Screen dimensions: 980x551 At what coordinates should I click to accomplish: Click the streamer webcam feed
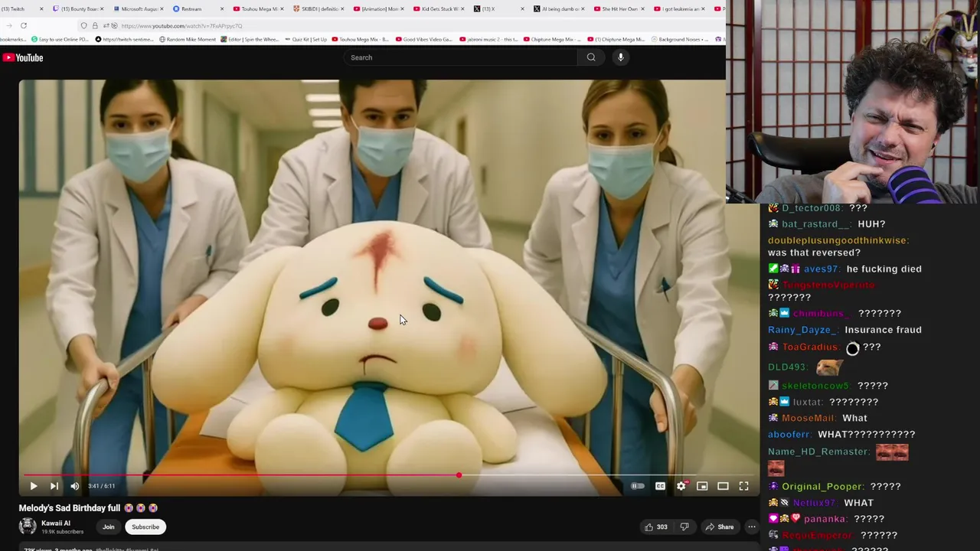tap(853, 102)
